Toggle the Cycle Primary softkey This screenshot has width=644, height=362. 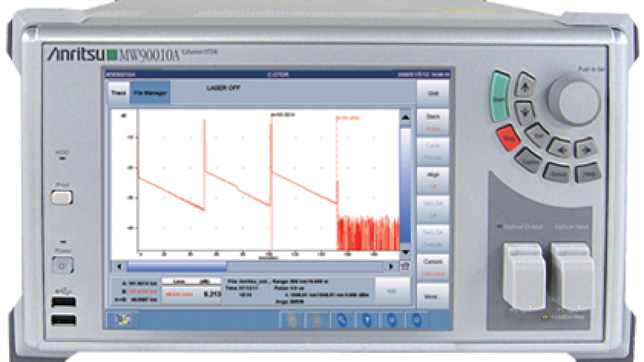432,151
